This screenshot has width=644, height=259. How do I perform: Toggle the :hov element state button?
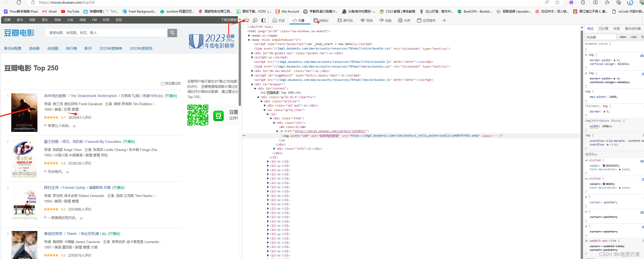(623, 37)
